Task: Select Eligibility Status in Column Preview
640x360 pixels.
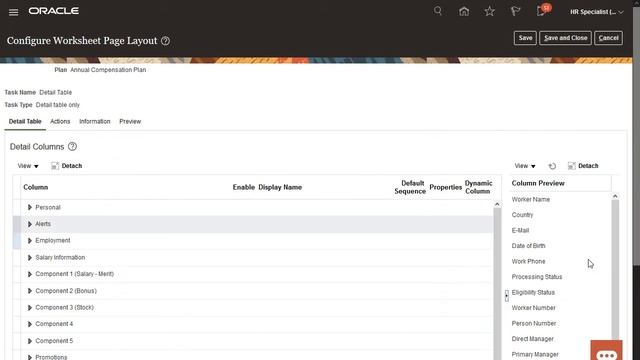Action: 533,292
